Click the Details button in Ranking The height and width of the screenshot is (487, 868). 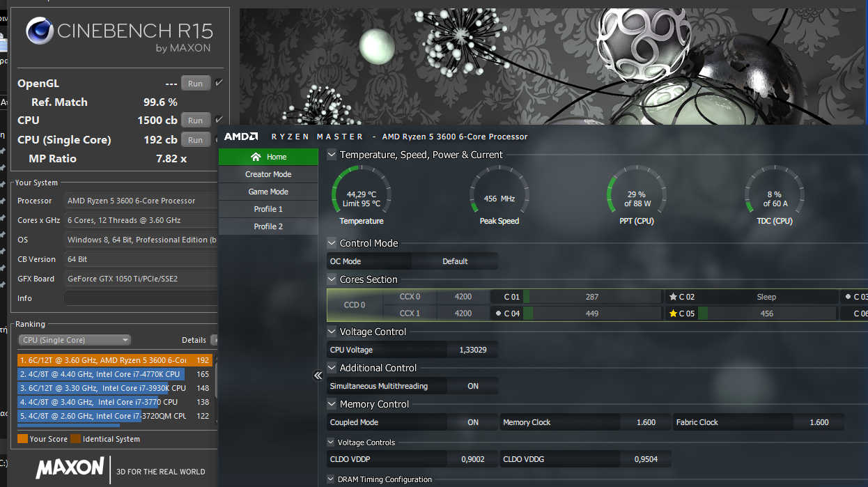pyautogui.click(x=214, y=340)
